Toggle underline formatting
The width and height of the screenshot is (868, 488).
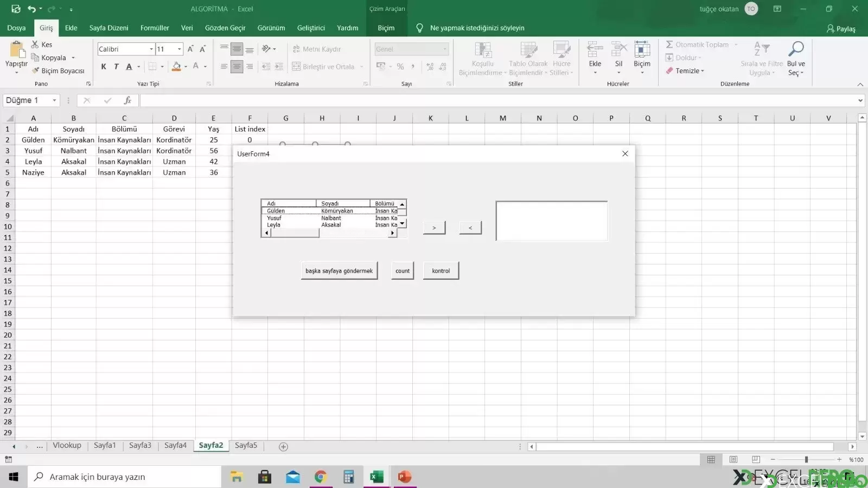[129, 67]
